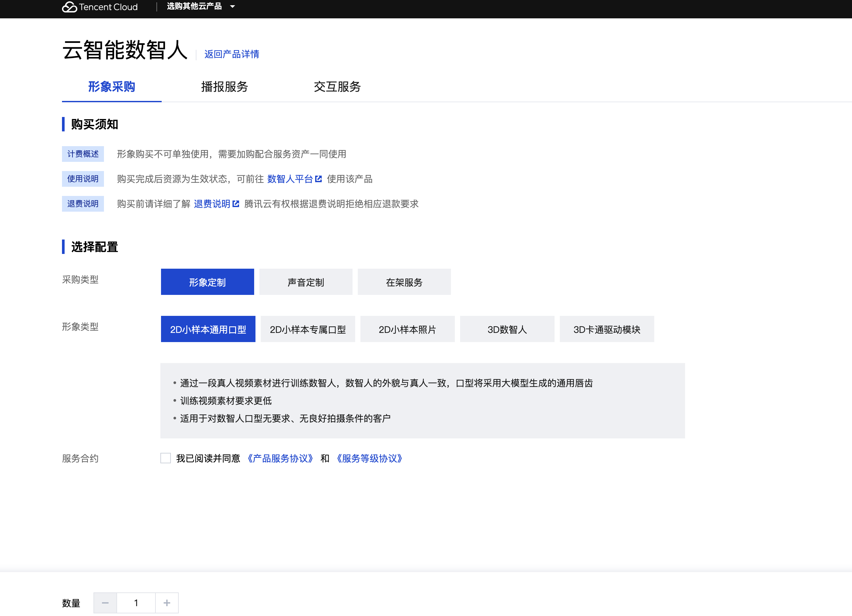This screenshot has height=616, width=852.
Task: Choose 3D卡通驱动模块 avatar type
Action: (606, 329)
